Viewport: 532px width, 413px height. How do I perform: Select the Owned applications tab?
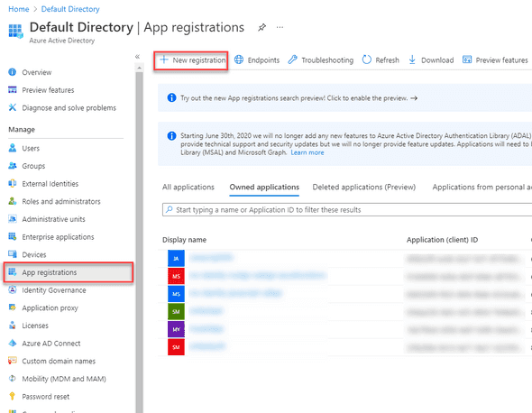[x=264, y=187]
